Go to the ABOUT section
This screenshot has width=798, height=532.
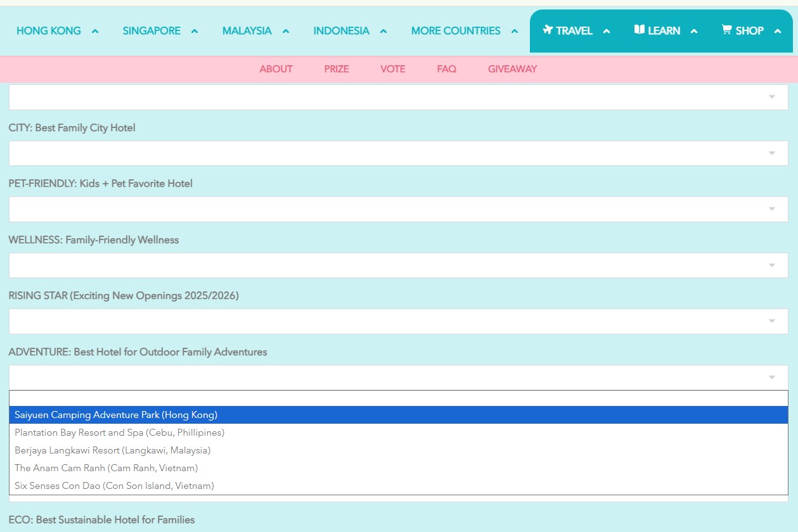point(276,69)
